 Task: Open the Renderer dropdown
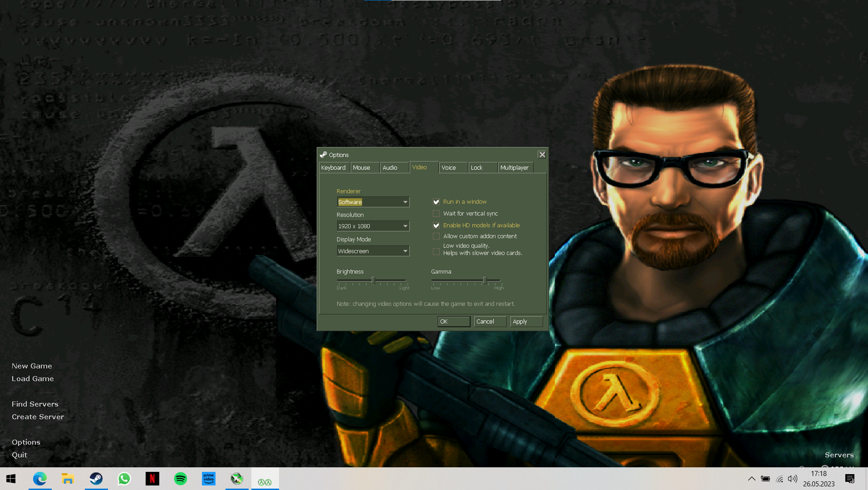tap(373, 202)
